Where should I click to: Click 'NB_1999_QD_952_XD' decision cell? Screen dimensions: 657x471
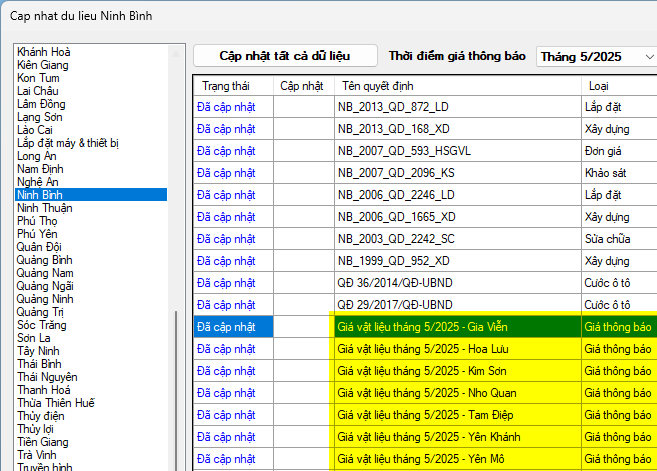[x=458, y=261]
